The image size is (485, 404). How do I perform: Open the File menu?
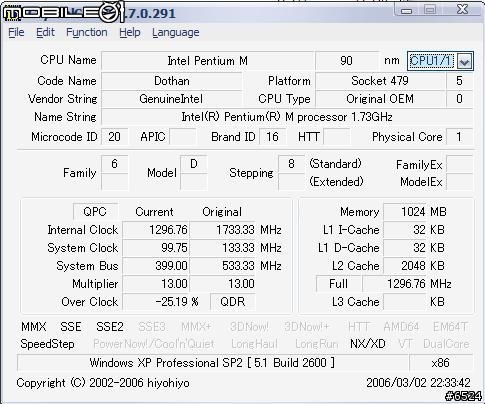tap(16, 32)
